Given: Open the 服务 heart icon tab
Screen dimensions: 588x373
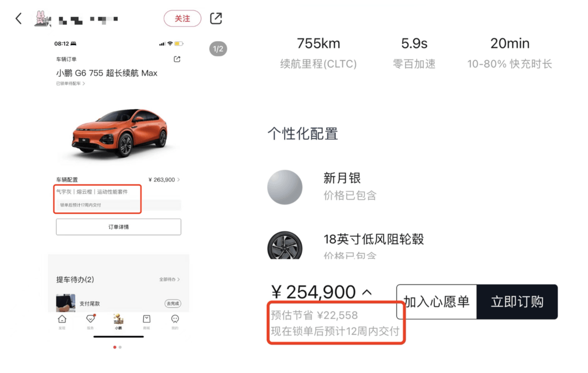Looking at the screenshot, I should [90, 319].
